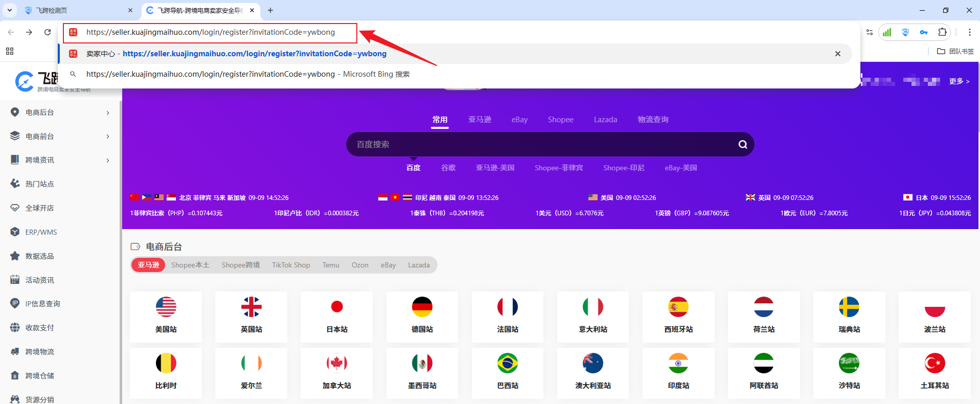Expand the 跨境资讯 sidebar chevron
The width and height of the screenshot is (980, 404).
(108, 160)
